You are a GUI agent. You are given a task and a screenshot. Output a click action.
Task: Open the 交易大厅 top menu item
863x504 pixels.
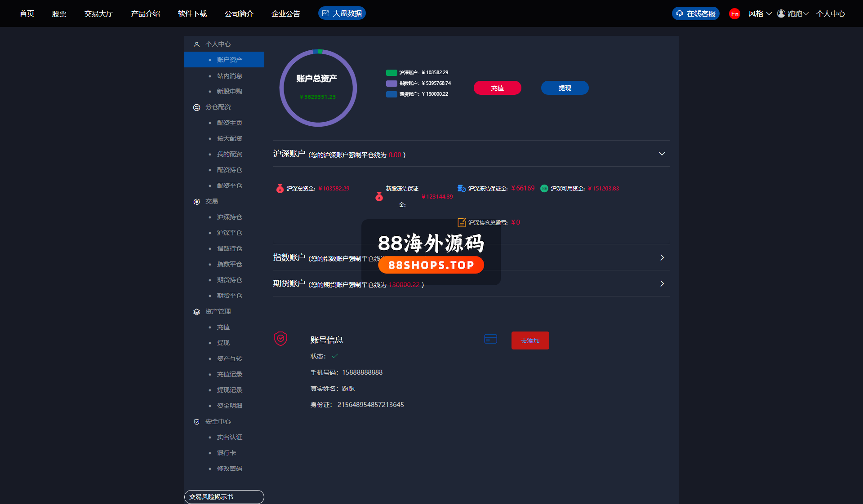tap(99, 14)
